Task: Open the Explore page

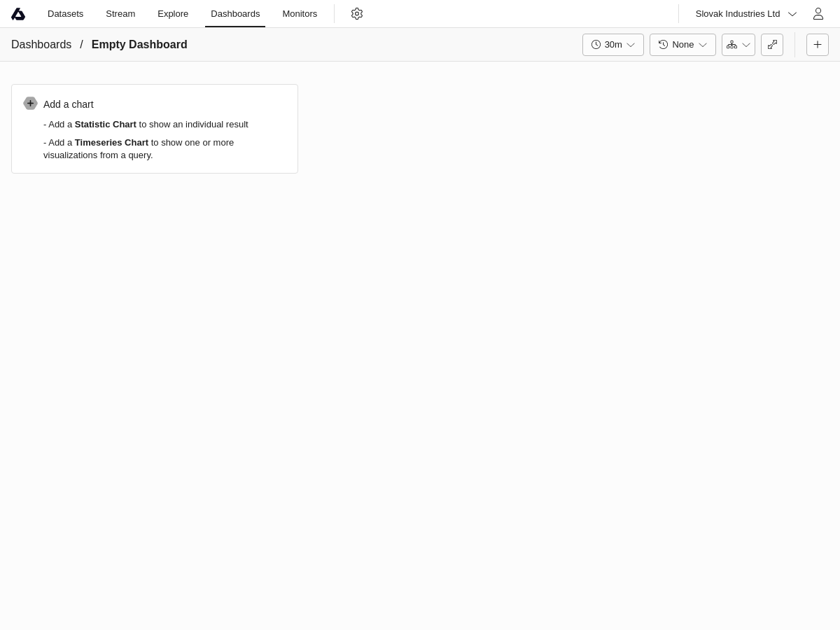Action: (x=173, y=14)
